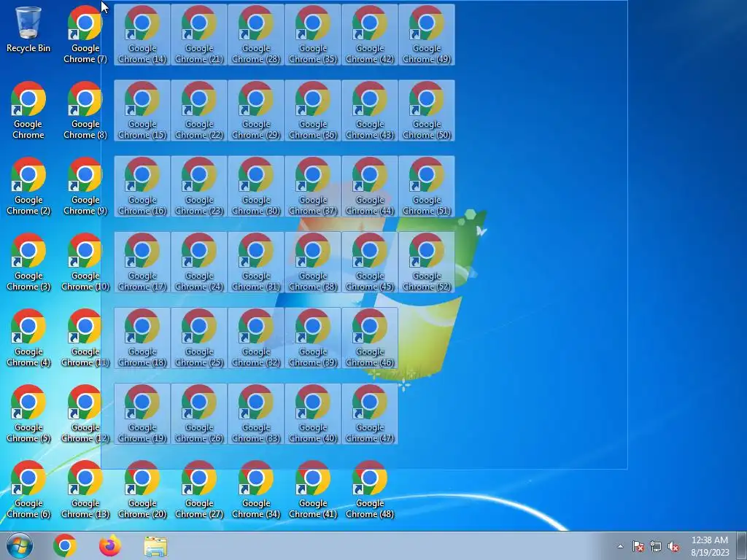Viewport: 747px width, 560px height.
Task: Click the Google Chrome (36) shortcut
Action: [x=312, y=110]
